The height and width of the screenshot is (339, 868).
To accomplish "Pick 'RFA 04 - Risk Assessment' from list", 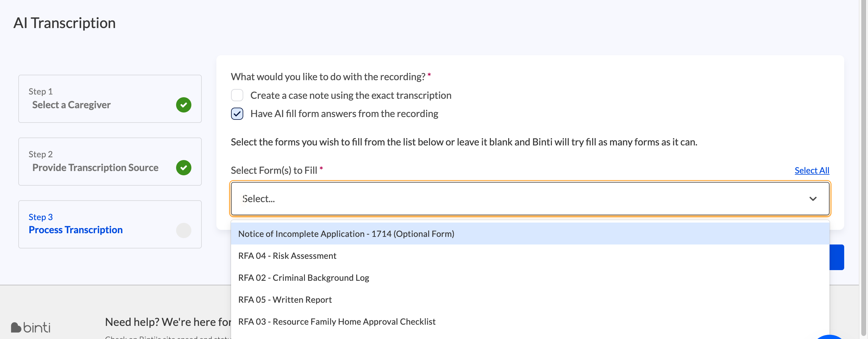I will click(x=287, y=256).
